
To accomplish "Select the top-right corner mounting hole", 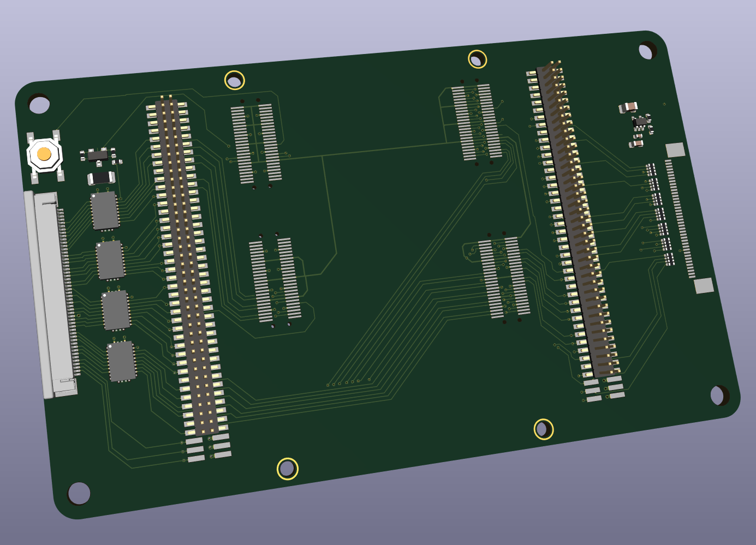I will [x=648, y=50].
